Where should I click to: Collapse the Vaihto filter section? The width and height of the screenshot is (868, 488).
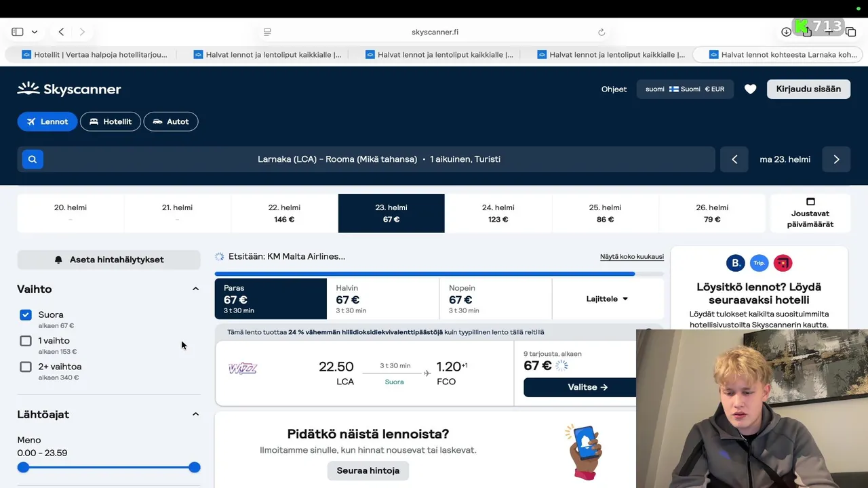[195, 289]
